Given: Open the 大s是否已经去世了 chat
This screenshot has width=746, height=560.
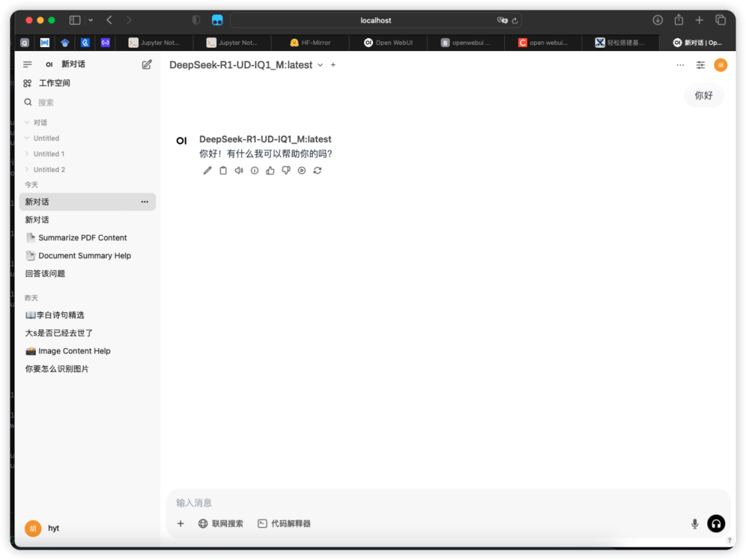Looking at the screenshot, I should [x=88, y=333].
